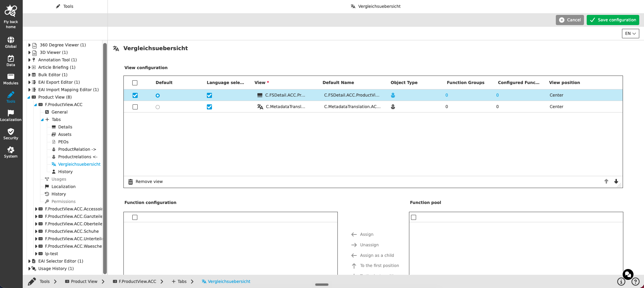
Task: Click the Fly back home bee icon
Action: 11,11
